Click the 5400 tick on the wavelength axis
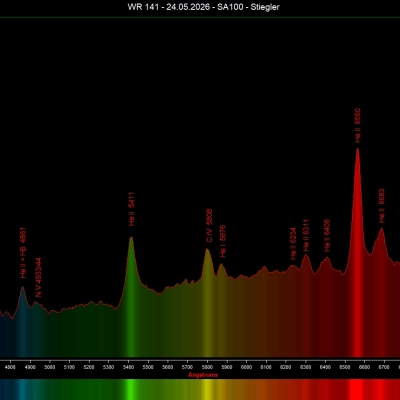This screenshot has width=400, height=400. pos(128,367)
